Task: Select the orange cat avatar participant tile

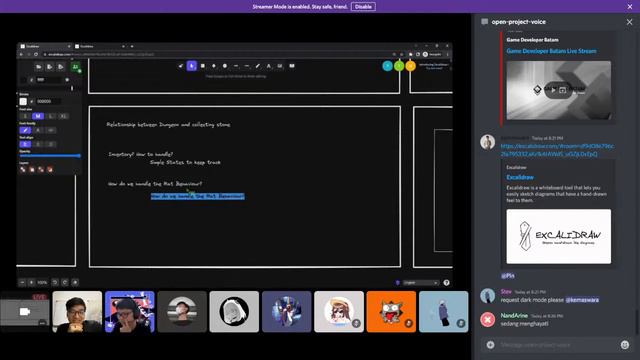Action: click(391, 311)
